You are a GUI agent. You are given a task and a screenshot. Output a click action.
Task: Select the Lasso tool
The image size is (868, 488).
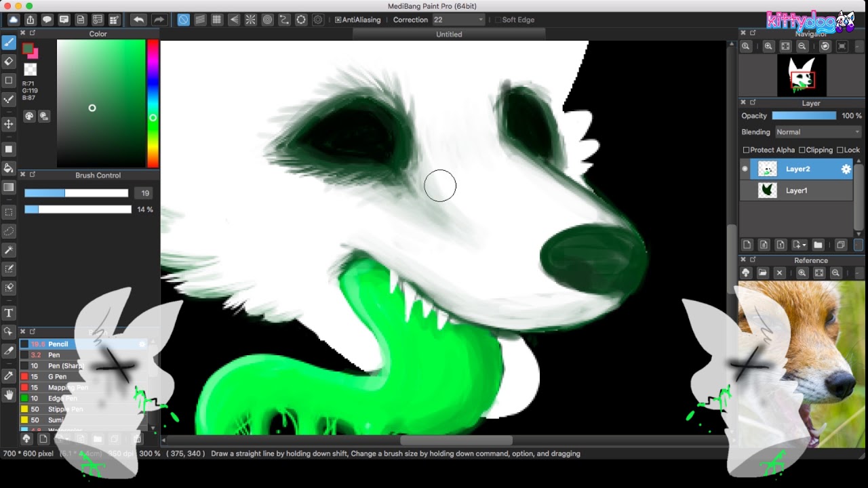pos(9,231)
